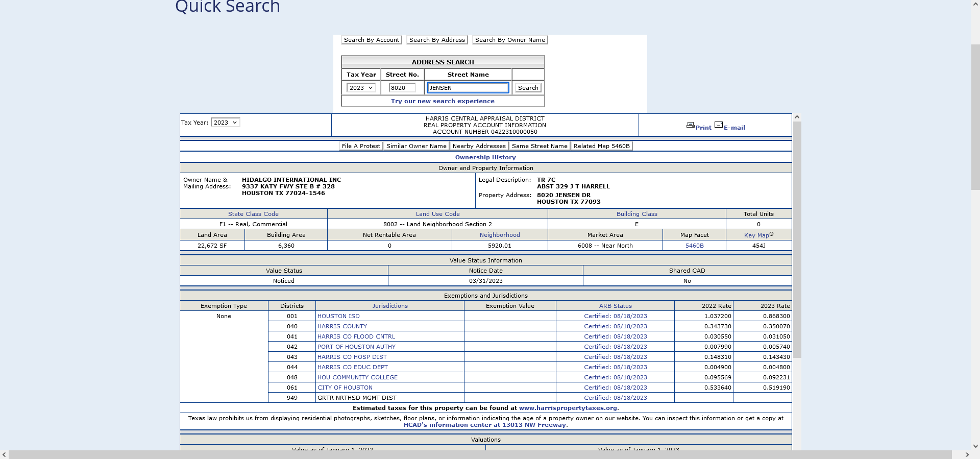Open Nearby Addresses

pos(479,146)
